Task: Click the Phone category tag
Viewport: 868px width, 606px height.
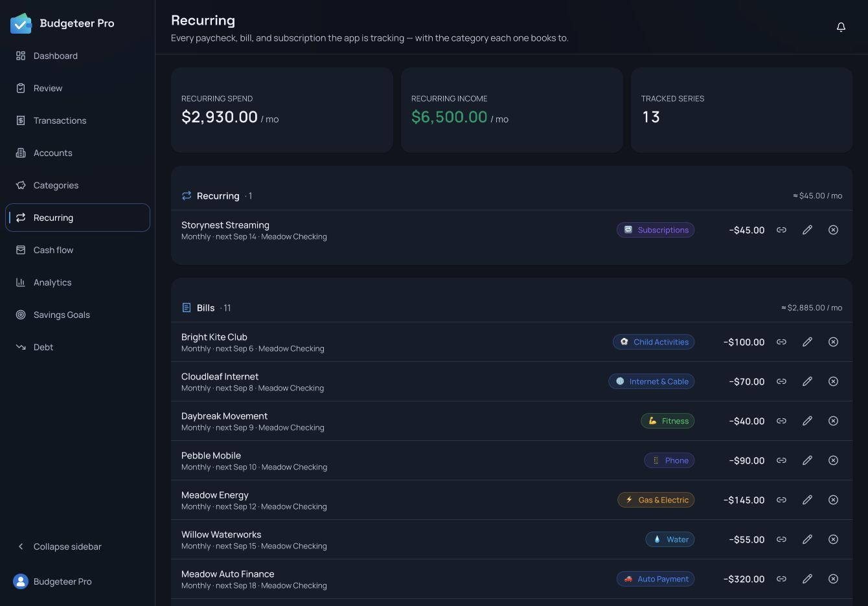Action: (x=669, y=460)
